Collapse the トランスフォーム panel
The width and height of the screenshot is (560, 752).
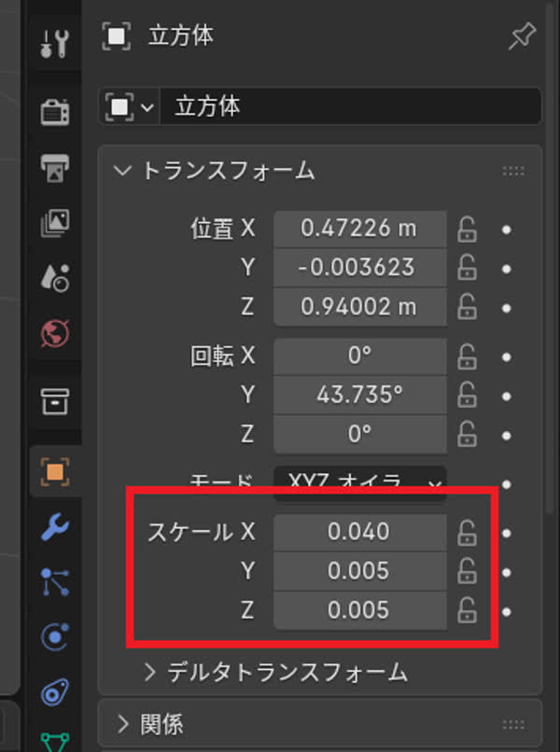click(122, 170)
